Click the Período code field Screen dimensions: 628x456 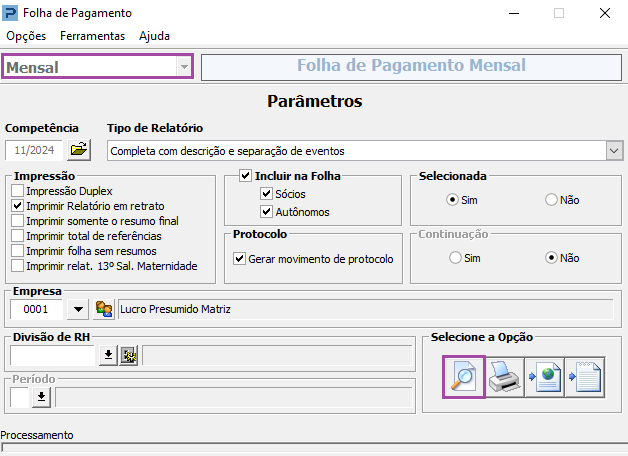[x=19, y=397]
